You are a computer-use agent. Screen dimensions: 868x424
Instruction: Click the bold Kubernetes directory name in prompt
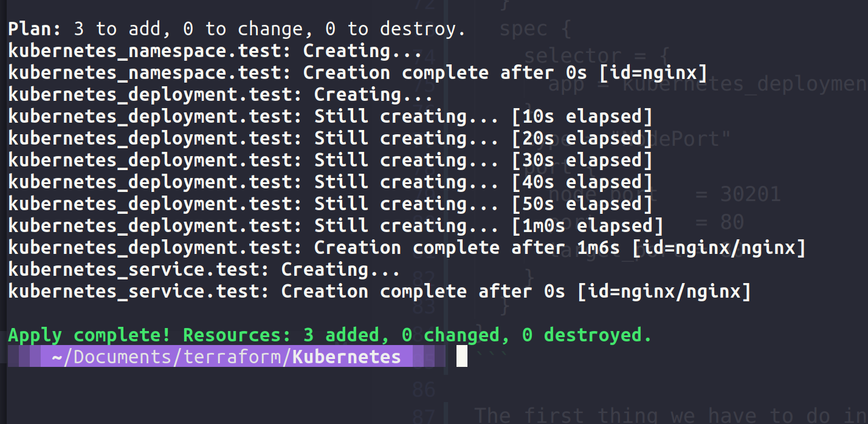[346, 357]
